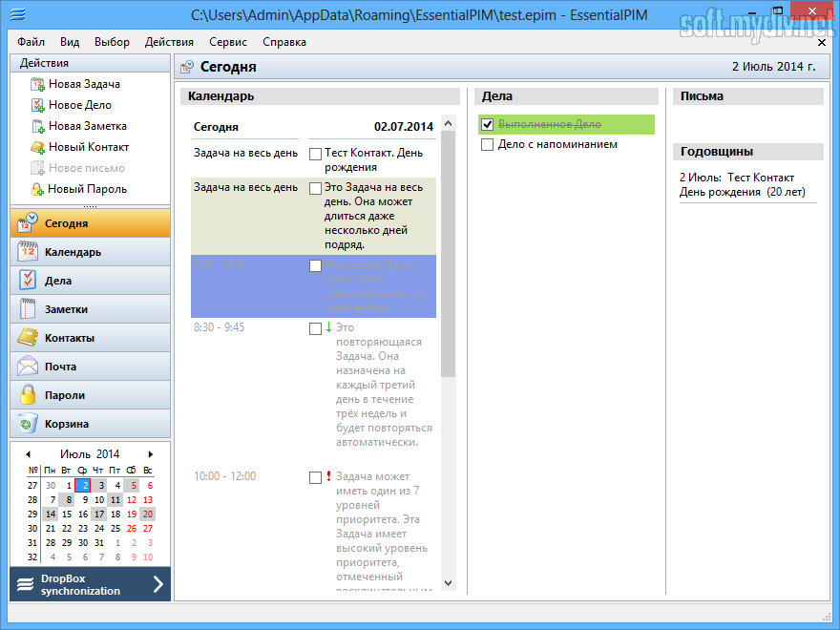Click the calendar pane scroll down arrow

449,583
